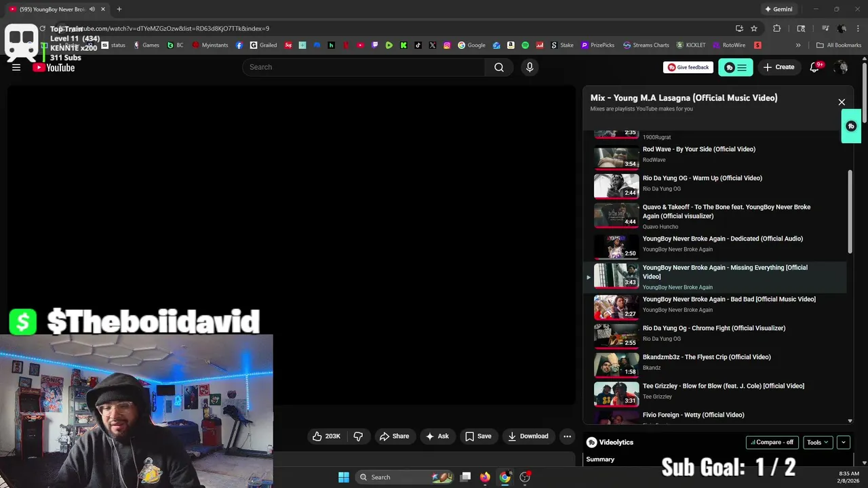Open the Spotify bookmark icon
Viewport: 868px width, 488px height.
pyautogui.click(x=525, y=45)
